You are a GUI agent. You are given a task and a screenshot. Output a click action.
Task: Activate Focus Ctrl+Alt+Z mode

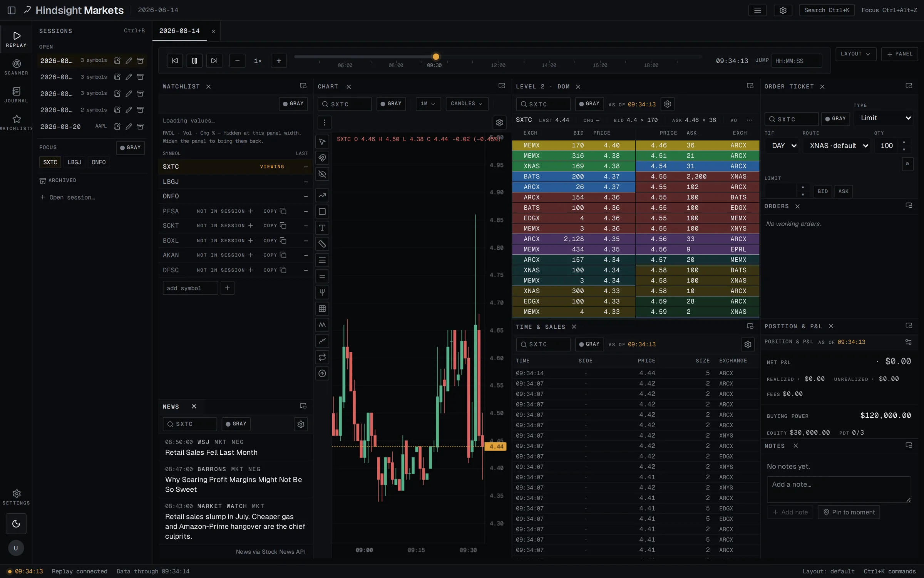pyautogui.click(x=889, y=10)
